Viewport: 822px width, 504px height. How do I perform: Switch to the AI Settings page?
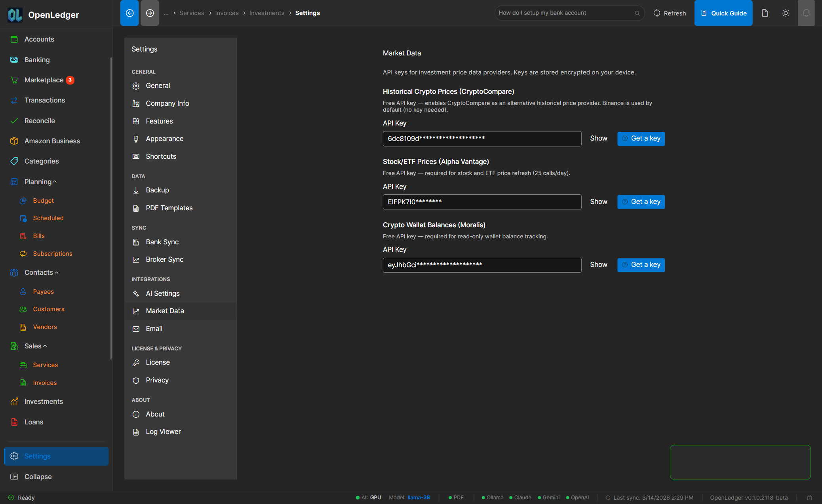point(163,293)
